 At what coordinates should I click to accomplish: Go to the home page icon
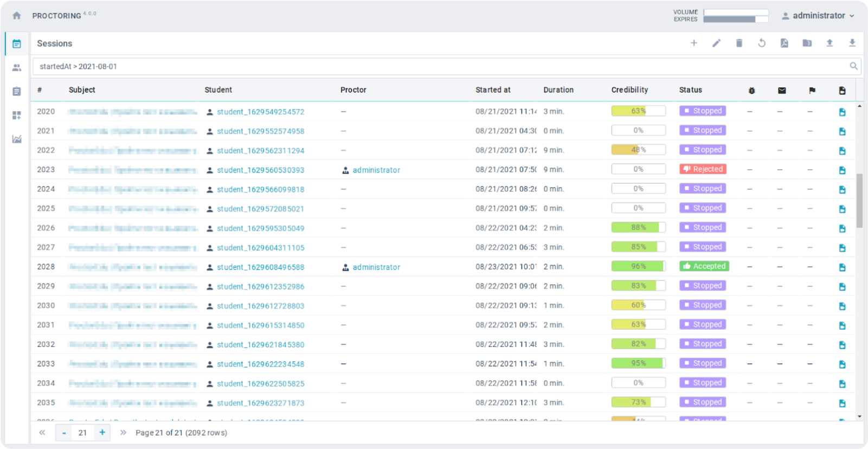tap(17, 16)
